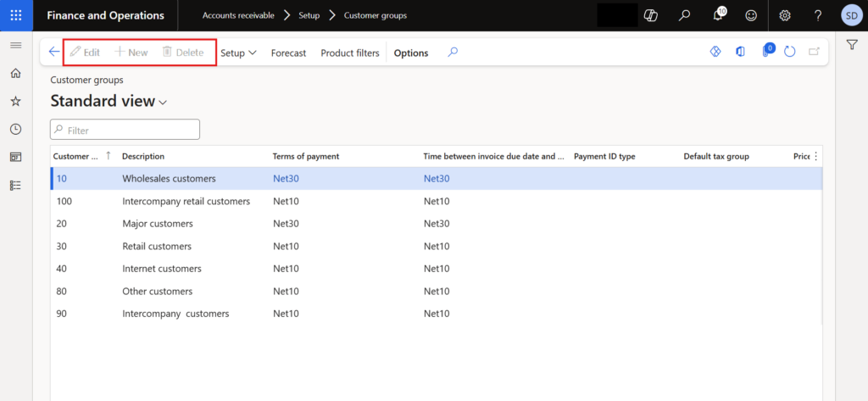Refresh the page using refresh icon
This screenshot has height=401, width=868.
click(x=789, y=53)
